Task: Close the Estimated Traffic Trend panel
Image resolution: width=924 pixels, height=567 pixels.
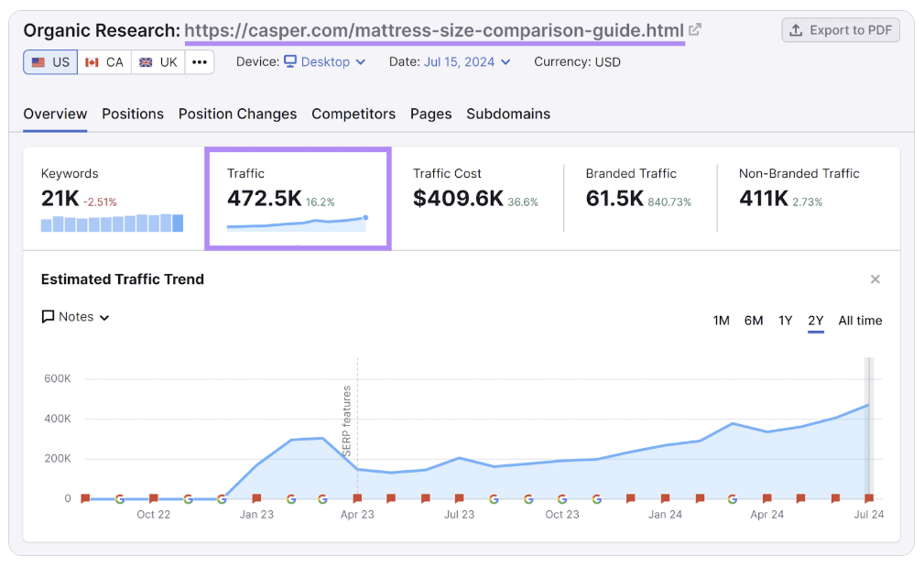Action: coord(875,279)
